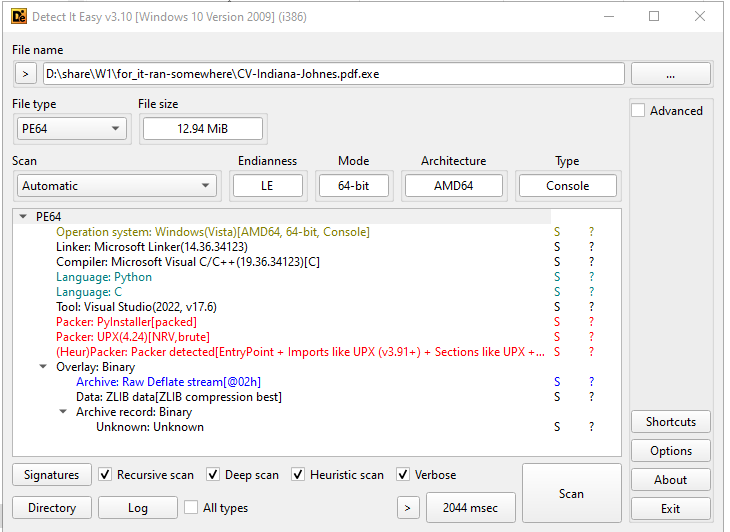Image resolution: width=730 pixels, height=532 pixels.
Task: Click the ? link for Language: Python row
Action: [x=591, y=277]
